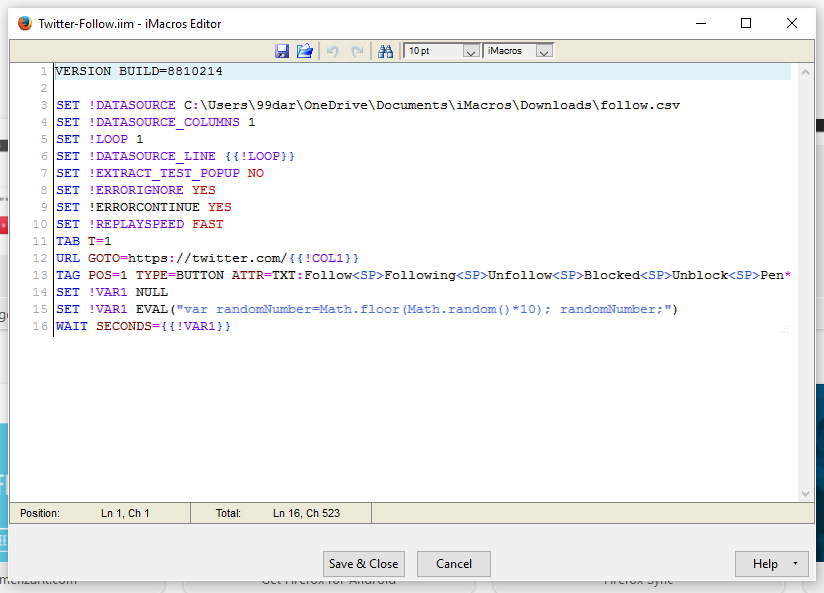This screenshot has height=593, width=824.
Task: Click the SET !REPLAYSPEED FAST line
Action: [x=139, y=224]
